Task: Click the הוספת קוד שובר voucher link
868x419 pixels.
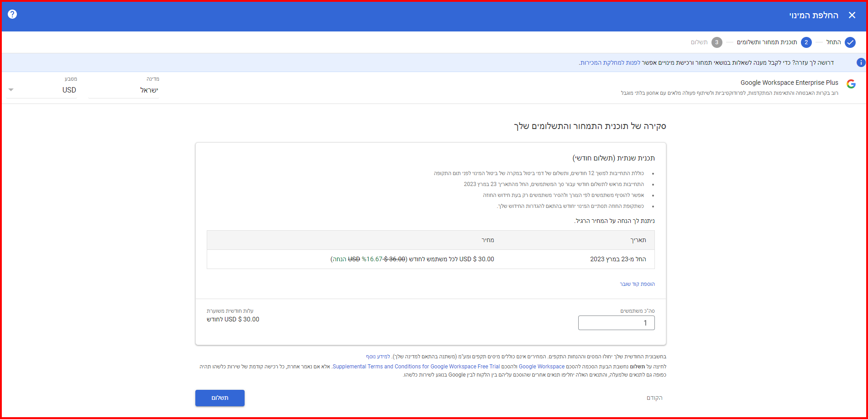Action: pyautogui.click(x=637, y=284)
